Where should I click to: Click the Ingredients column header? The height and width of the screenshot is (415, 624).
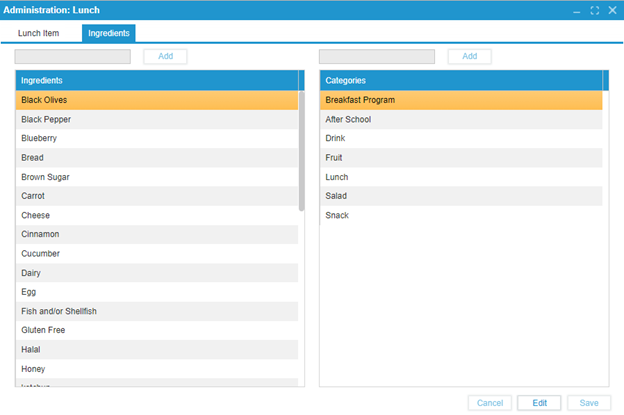click(x=157, y=80)
